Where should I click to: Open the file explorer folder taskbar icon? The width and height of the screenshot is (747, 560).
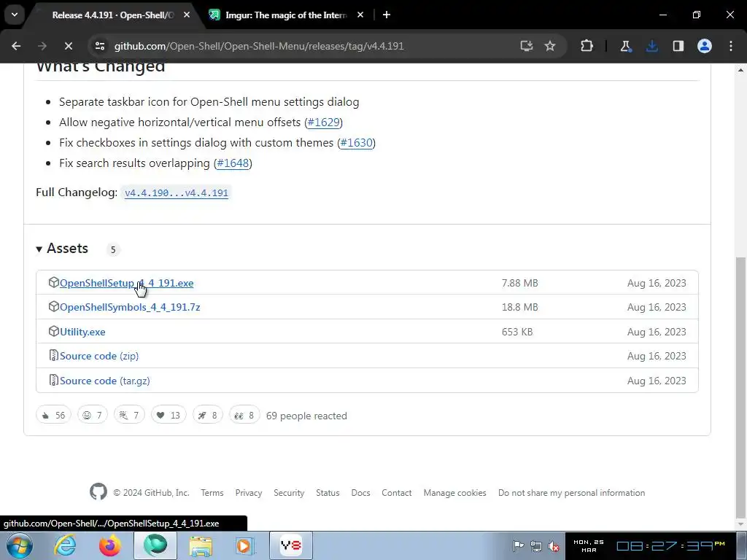point(201,545)
